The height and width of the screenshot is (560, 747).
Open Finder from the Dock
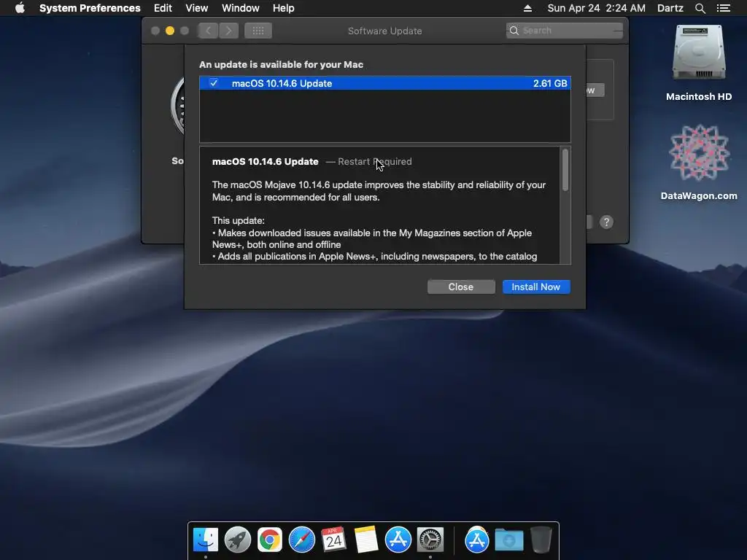pos(205,540)
